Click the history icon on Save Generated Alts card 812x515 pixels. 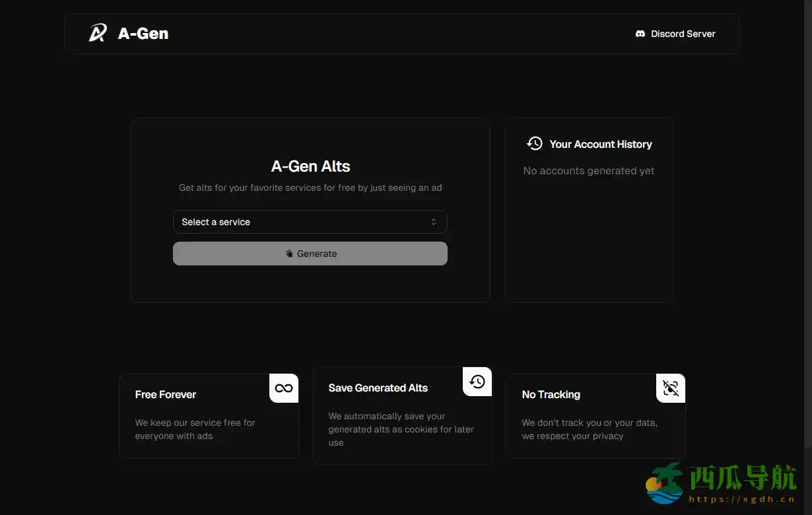(477, 382)
